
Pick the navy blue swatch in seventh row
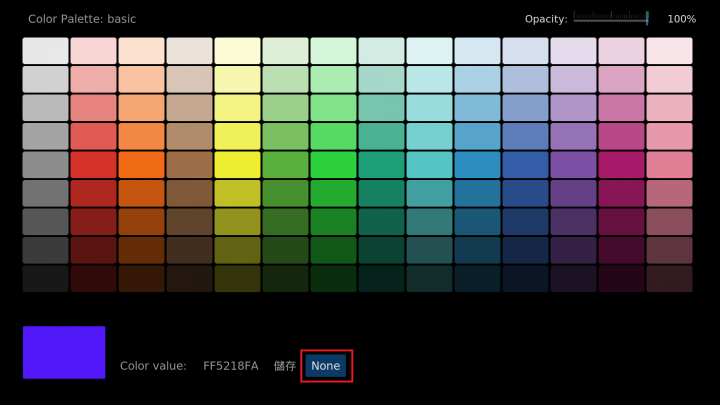pyautogui.click(x=525, y=221)
